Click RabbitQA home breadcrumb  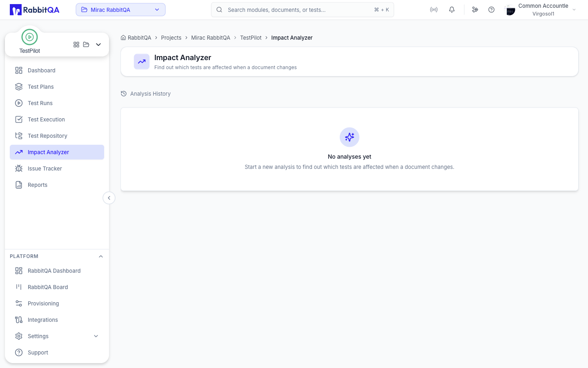click(136, 38)
